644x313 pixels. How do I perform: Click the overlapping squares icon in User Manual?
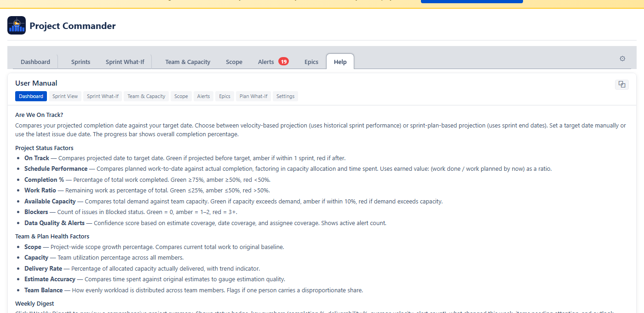pyautogui.click(x=622, y=84)
